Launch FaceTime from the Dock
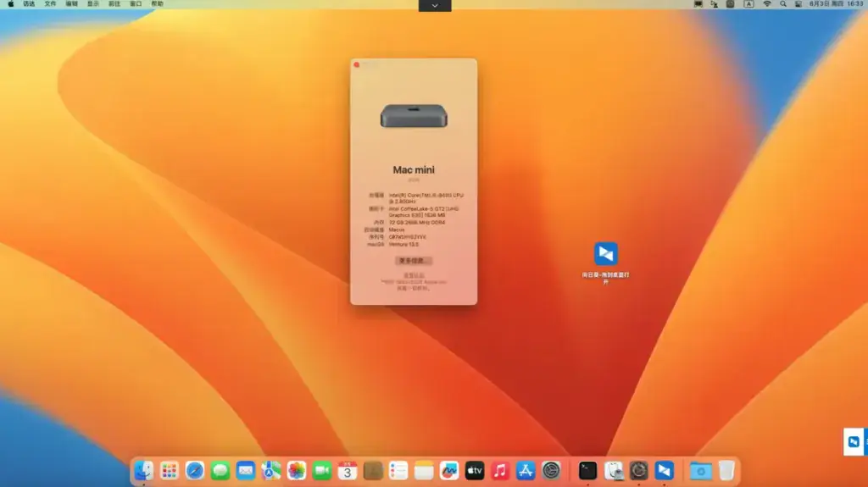Screen dimensions: 868x487 coord(322,470)
